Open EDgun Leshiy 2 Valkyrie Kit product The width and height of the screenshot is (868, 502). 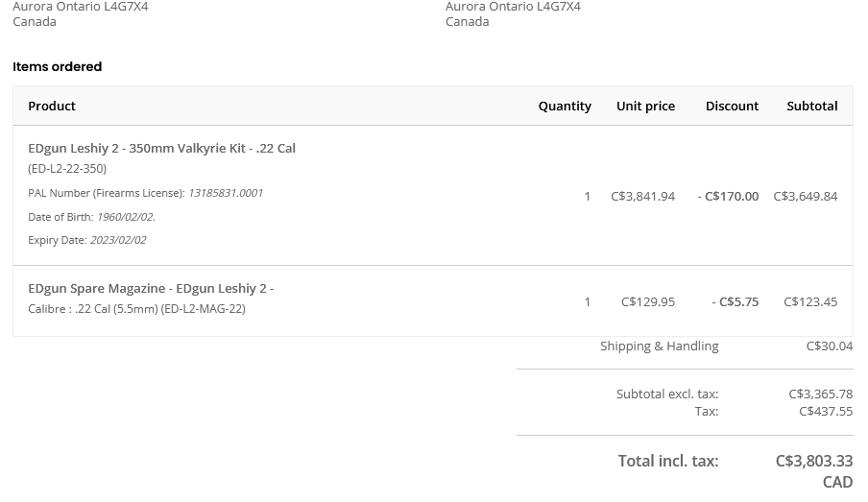coord(161,149)
